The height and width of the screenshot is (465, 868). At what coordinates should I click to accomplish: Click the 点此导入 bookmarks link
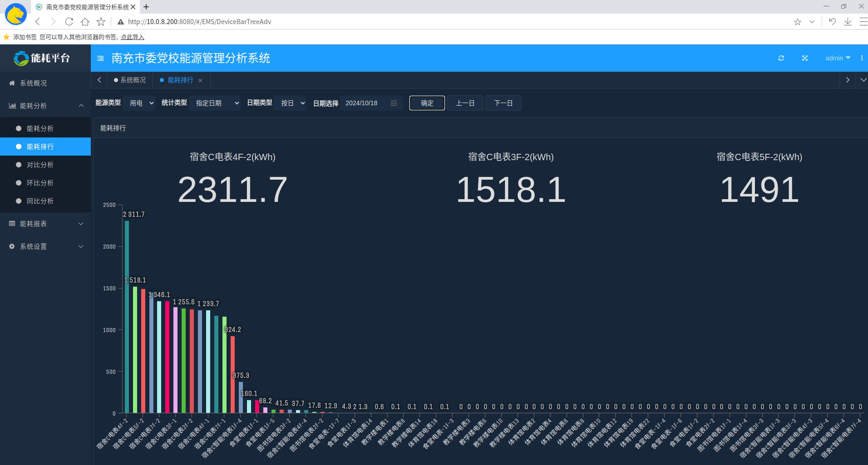tap(133, 37)
